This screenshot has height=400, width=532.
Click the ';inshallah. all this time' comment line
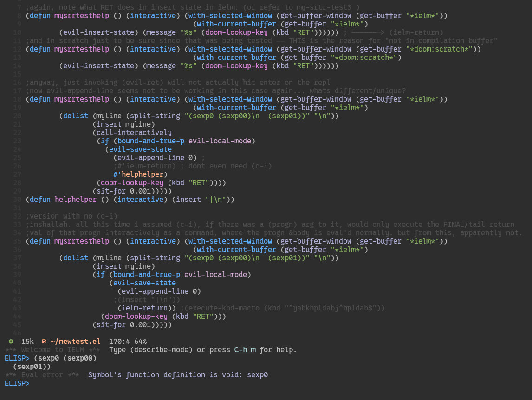point(270,225)
